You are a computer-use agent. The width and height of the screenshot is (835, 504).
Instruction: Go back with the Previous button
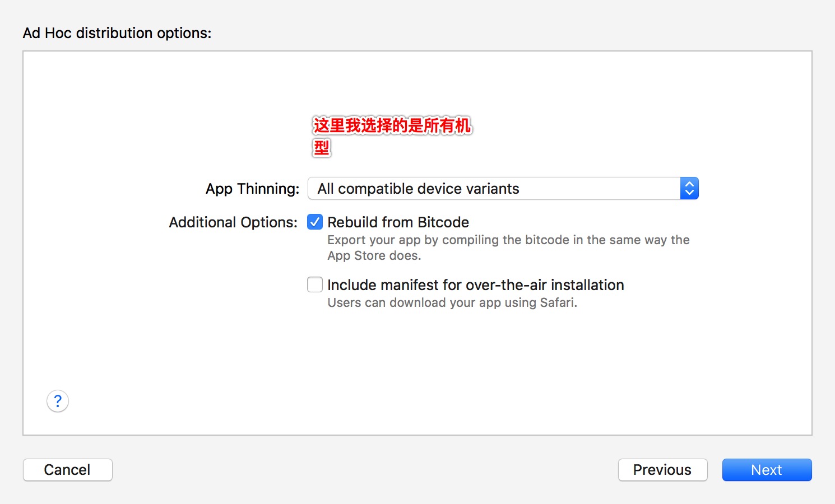[x=662, y=470]
